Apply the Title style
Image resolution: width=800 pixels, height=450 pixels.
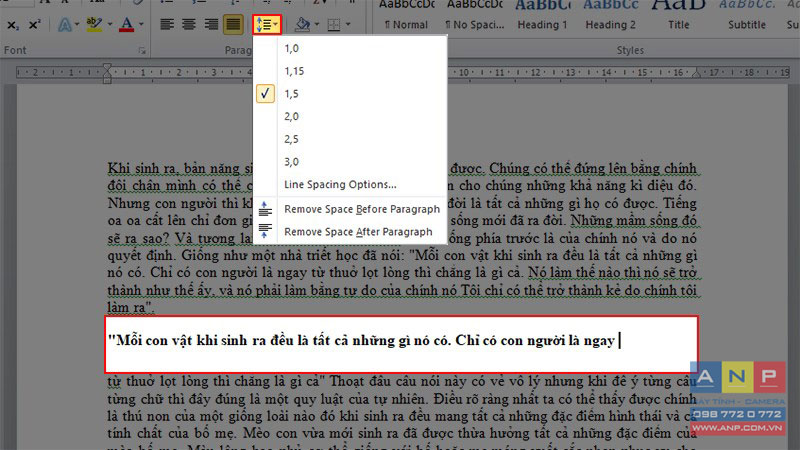679,15
